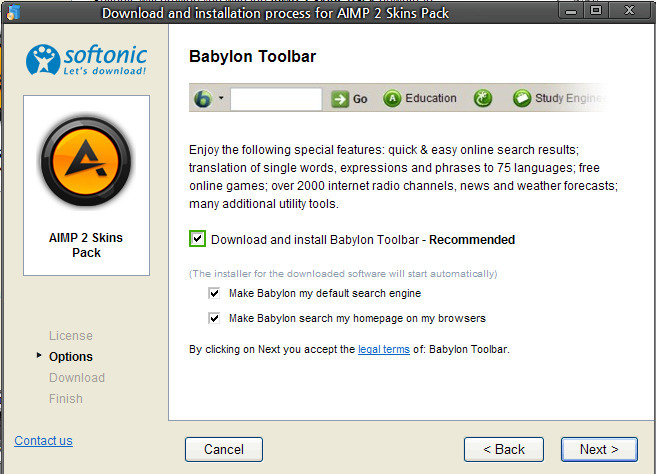Click the Babylon globe icon in toolbar
The height and width of the screenshot is (474, 656).
click(x=203, y=99)
